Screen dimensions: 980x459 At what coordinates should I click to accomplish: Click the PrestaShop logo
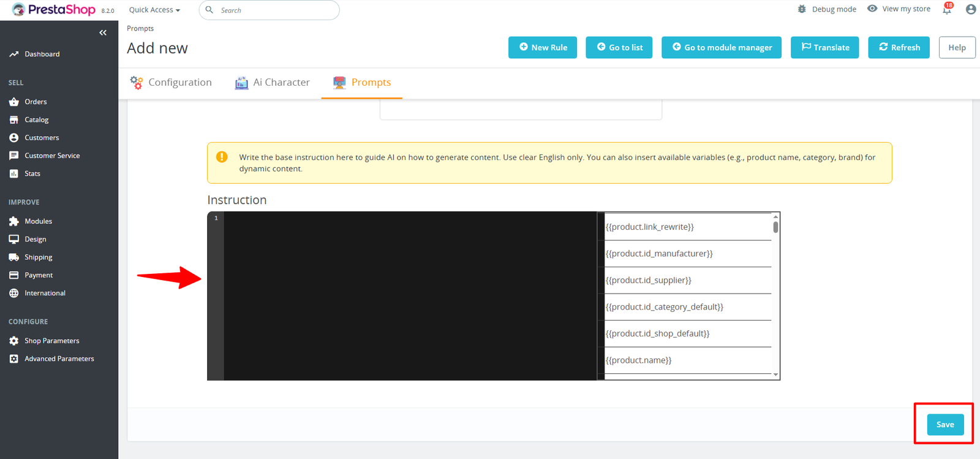(x=54, y=10)
